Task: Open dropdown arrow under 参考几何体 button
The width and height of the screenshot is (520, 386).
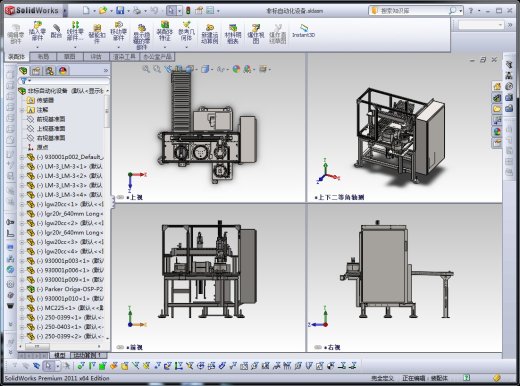Action: point(186,47)
